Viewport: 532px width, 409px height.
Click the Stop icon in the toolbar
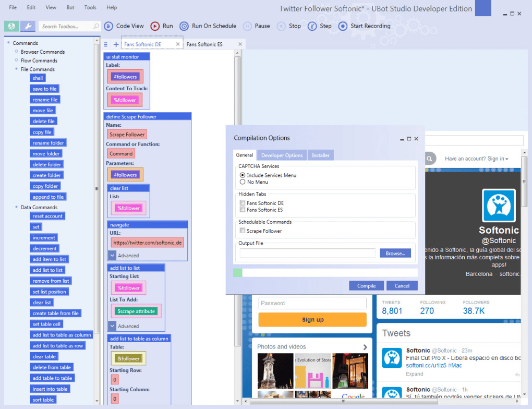pos(281,26)
